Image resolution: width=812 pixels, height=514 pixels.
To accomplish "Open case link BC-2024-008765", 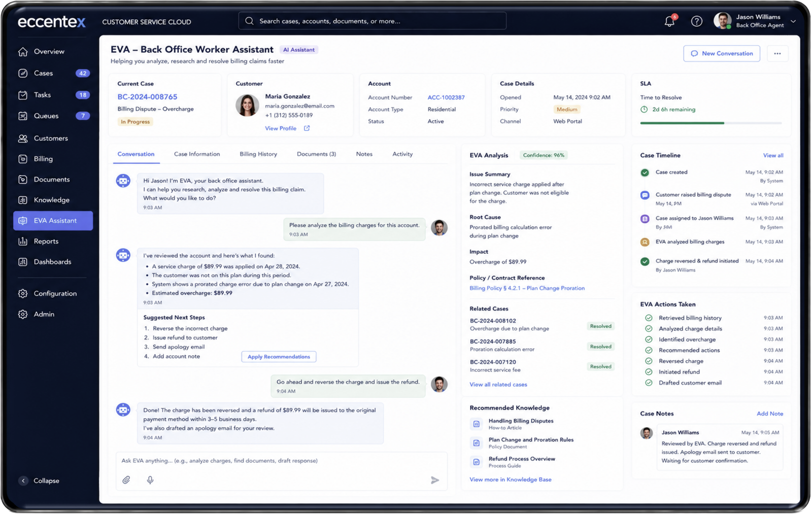I will tap(147, 97).
